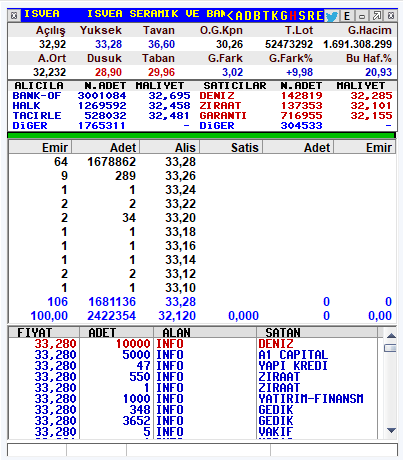Click the ADET header in trades list

[116, 333]
